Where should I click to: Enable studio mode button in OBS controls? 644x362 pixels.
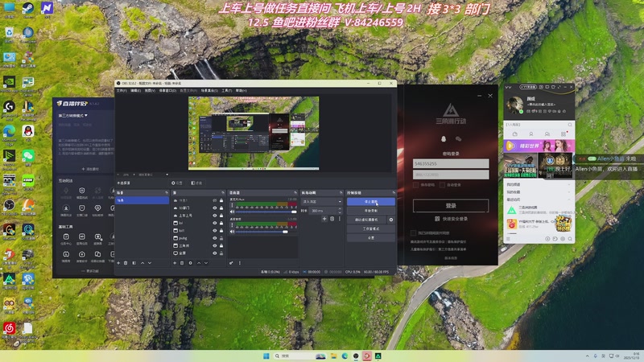371,228
